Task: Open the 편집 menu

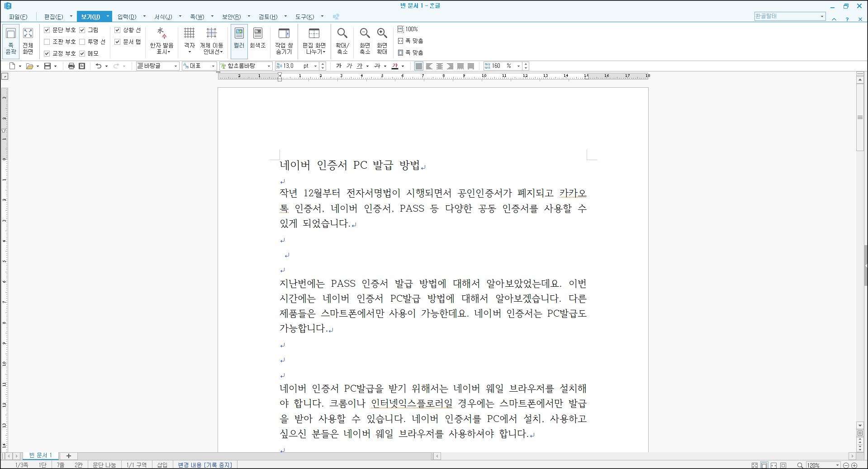Action: point(54,17)
